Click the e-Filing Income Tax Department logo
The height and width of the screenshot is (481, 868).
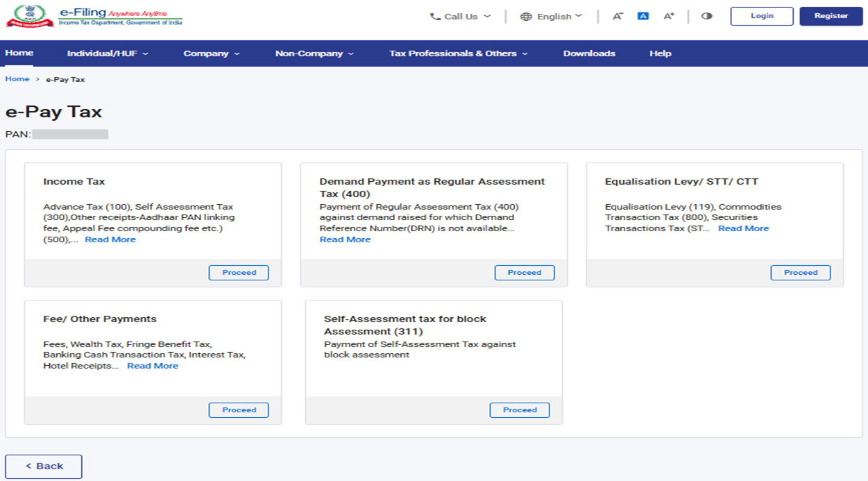click(x=94, y=17)
